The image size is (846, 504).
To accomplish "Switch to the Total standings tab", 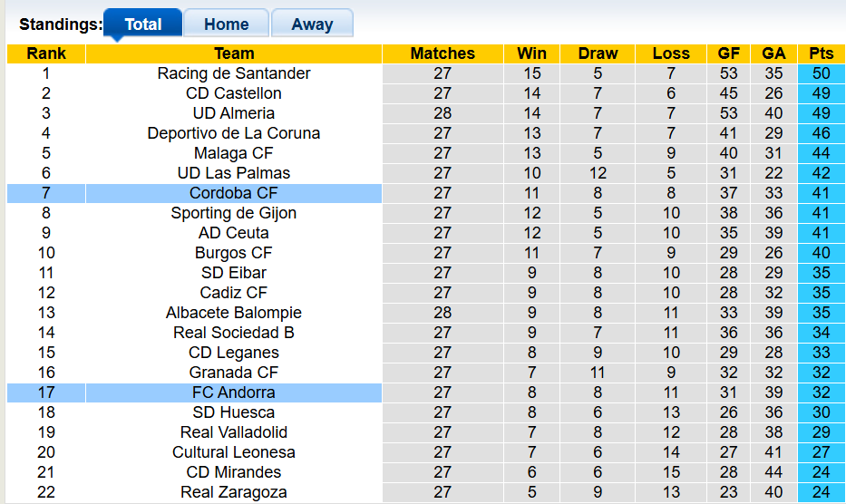I will pos(142,24).
